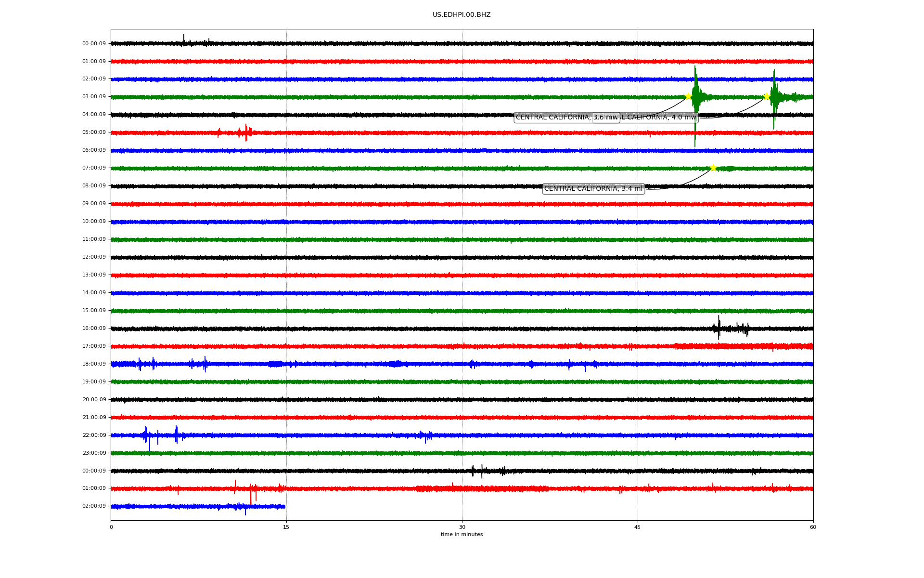Screen dimensions: 924x578
Task: Click the red seismic burst on the 05:00:09 trace
Action: coord(246,132)
